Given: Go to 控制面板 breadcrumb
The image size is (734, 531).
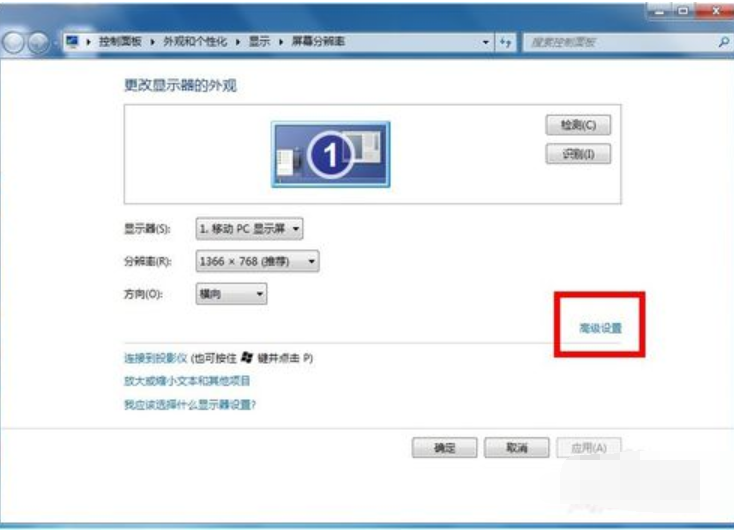Looking at the screenshot, I should [120, 42].
